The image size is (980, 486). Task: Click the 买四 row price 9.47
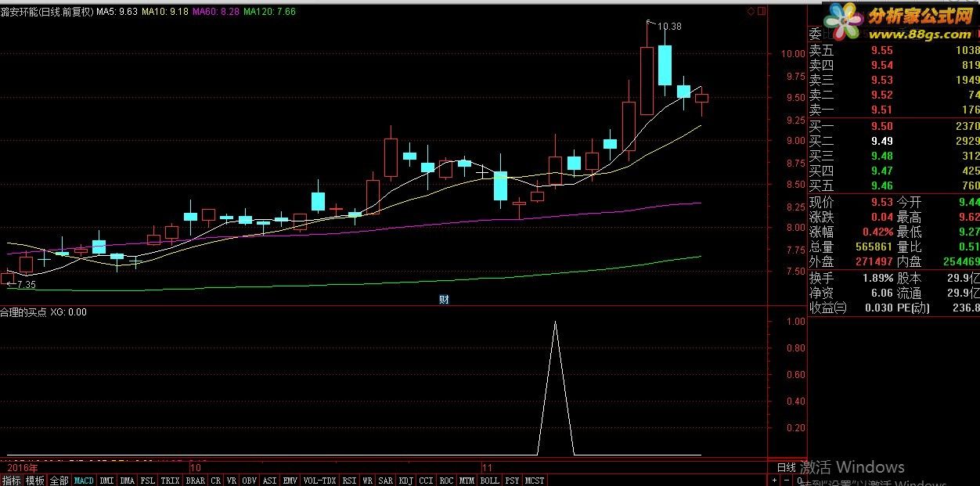(x=881, y=171)
